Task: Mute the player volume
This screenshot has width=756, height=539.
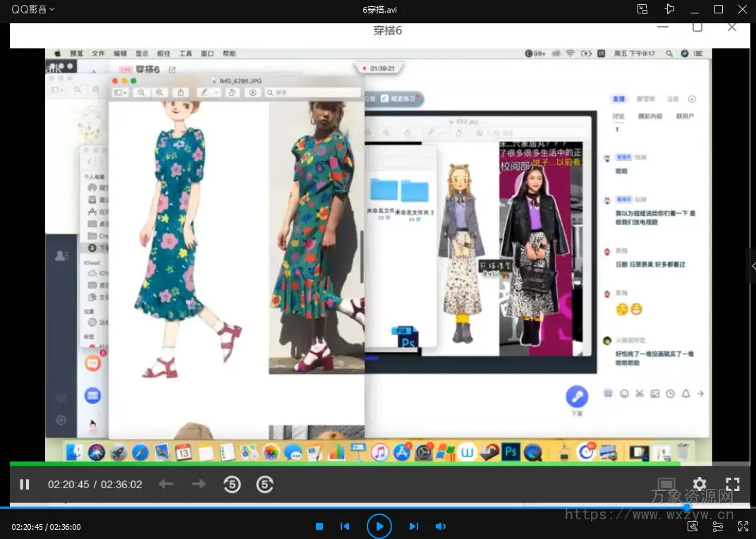Action: point(441,526)
